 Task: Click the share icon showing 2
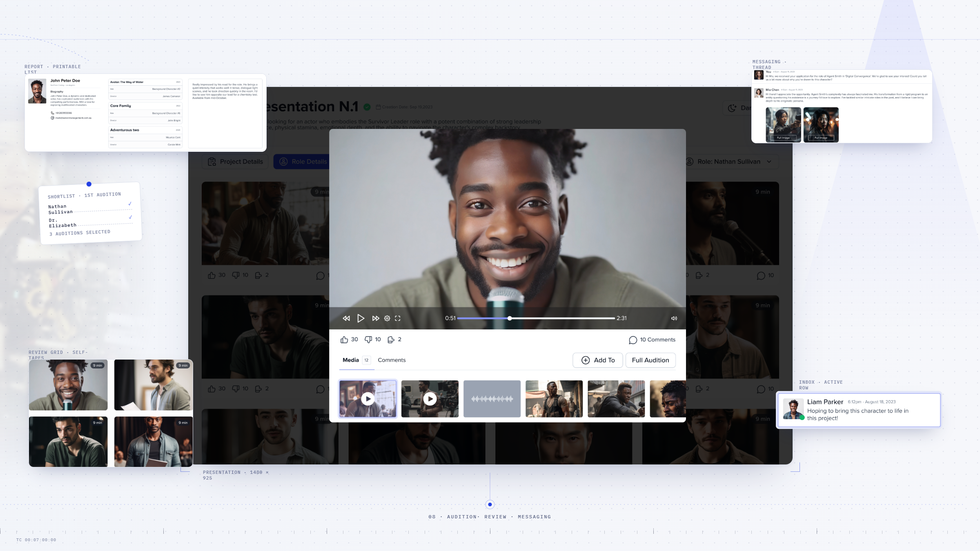coord(391,340)
